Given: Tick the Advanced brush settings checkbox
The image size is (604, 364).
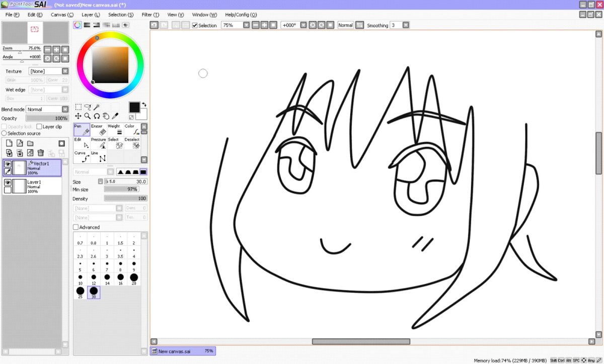Looking at the screenshot, I should pos(76,227).
